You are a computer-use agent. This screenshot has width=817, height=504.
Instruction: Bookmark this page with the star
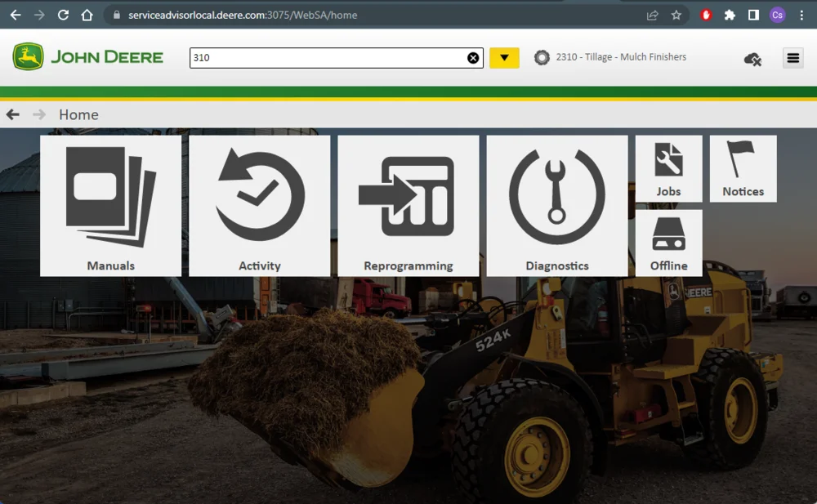(x=676, y=15)
